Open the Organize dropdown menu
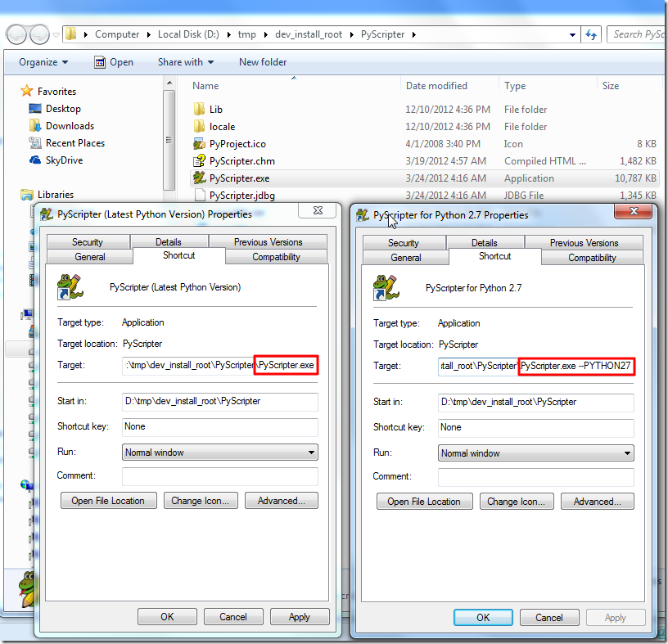This screenshot has height=644, width=668. pyautogui.click(x=43, y=62)
